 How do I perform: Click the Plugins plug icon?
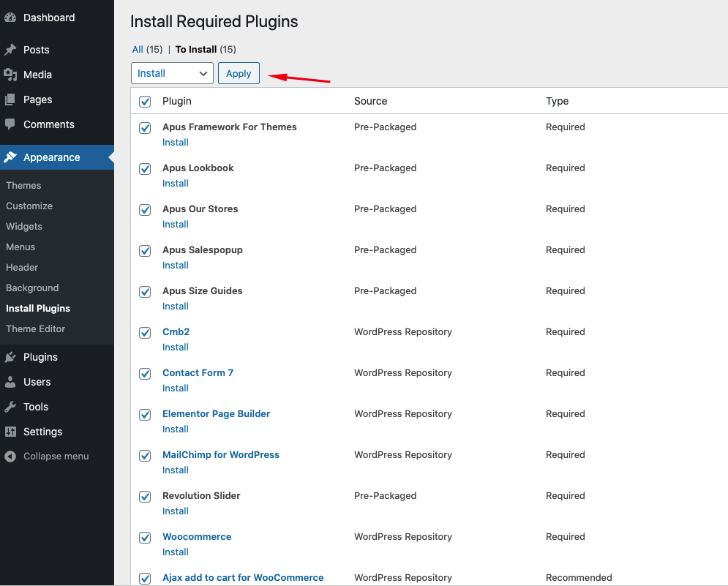click(x=10, y=357)
